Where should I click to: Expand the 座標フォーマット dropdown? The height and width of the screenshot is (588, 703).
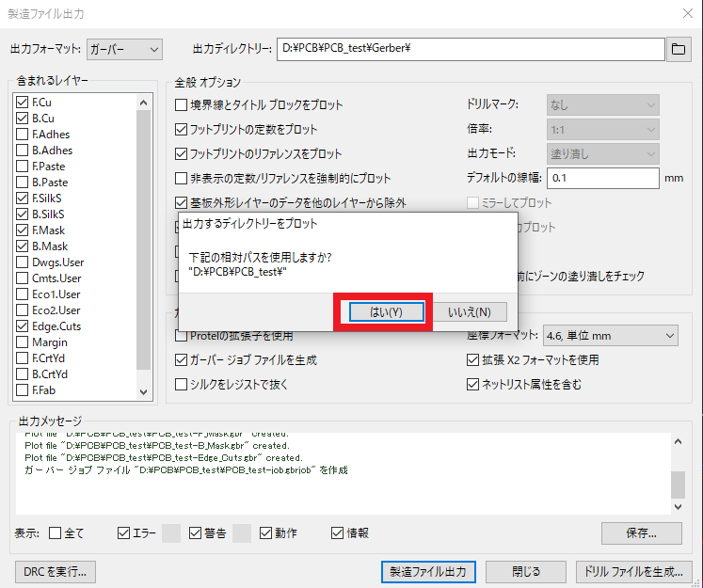click(x=611, y=336)
